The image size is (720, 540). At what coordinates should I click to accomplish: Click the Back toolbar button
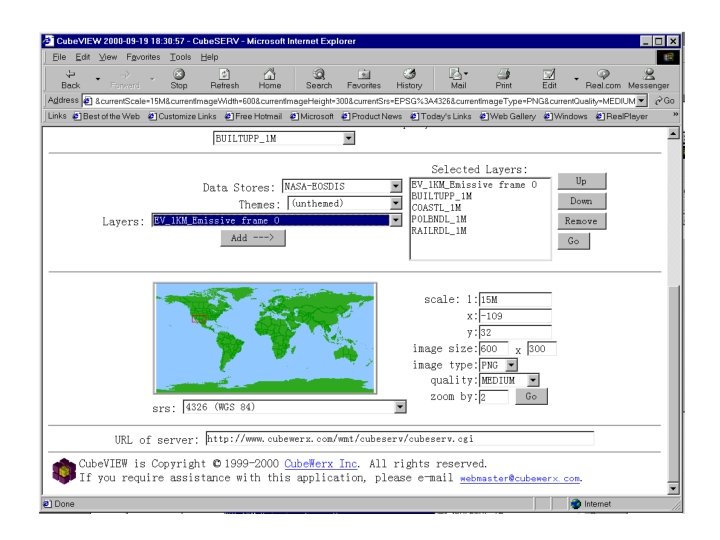[x=70, y=79]
